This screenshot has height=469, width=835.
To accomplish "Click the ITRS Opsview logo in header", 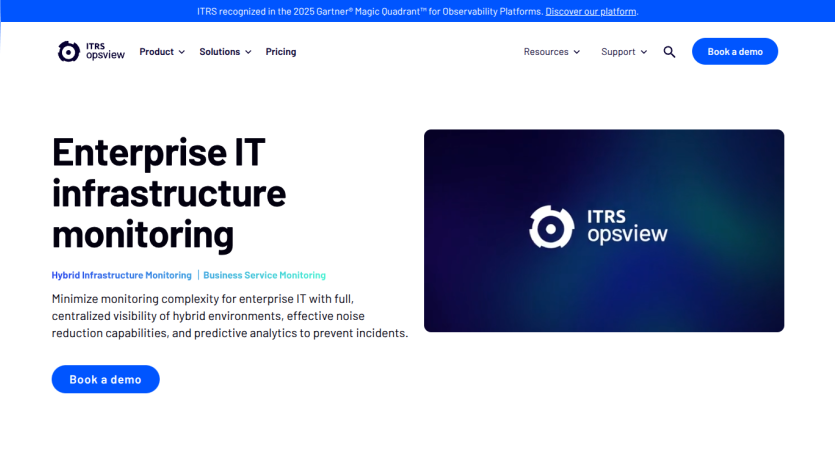I will pos(91,52).
